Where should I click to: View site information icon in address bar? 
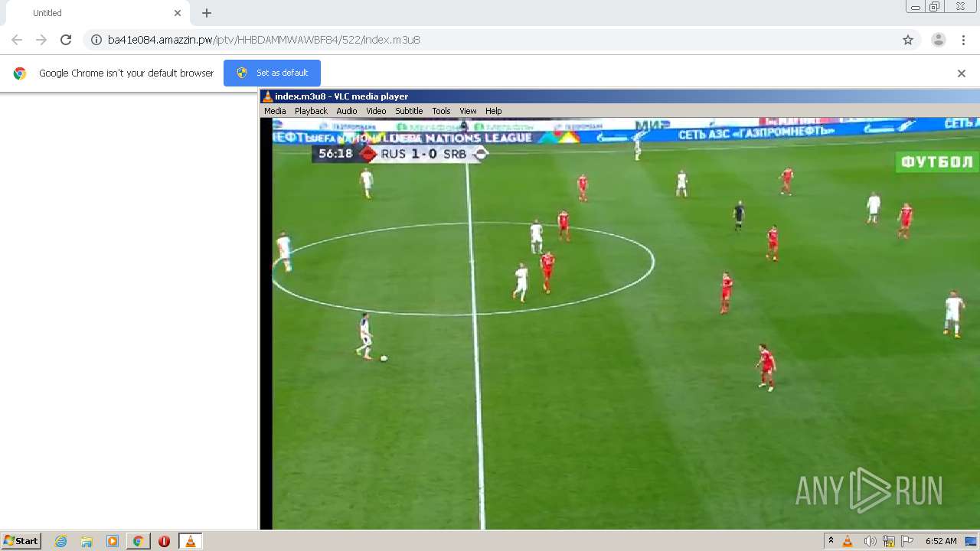(x=96, y=40)
